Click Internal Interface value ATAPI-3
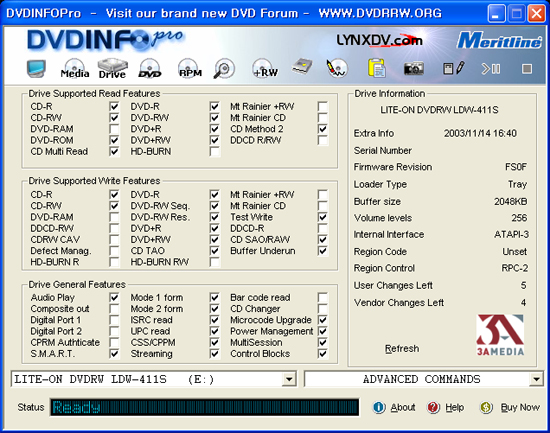 click(511, 234)
